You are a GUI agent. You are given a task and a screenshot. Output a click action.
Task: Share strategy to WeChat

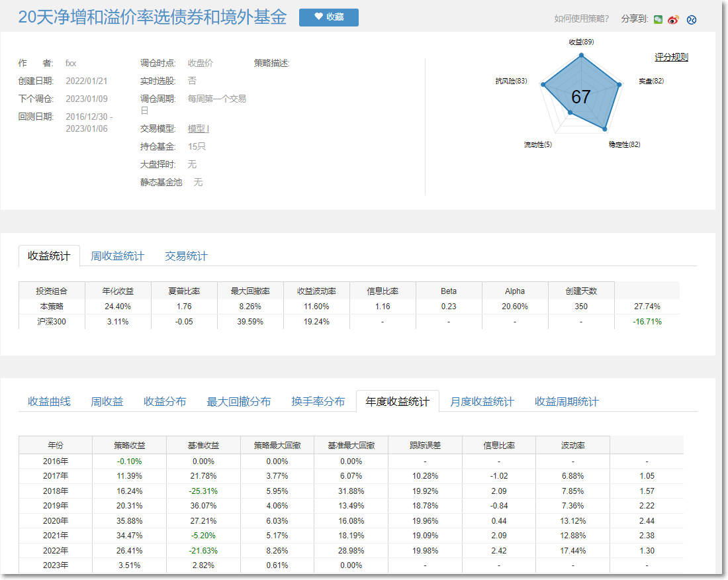(658, 19)
